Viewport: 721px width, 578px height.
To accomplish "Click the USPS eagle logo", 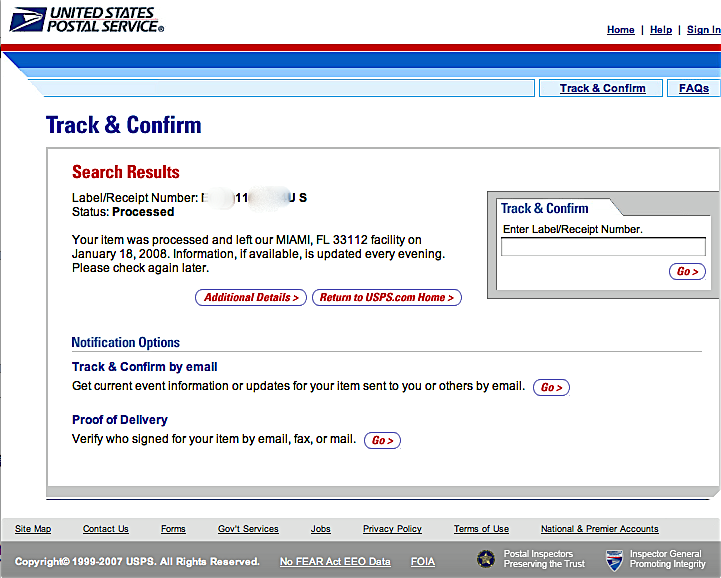I will point(28,19).
